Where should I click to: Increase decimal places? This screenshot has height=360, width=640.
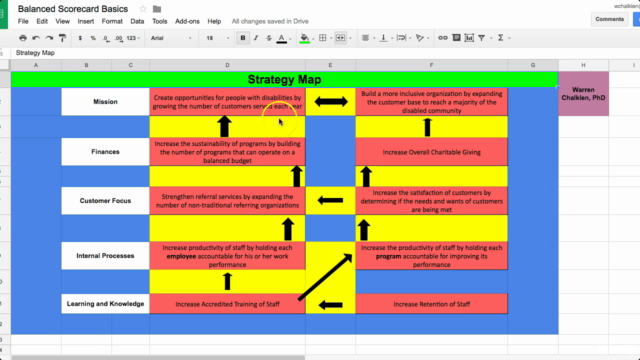click(118, 38)
